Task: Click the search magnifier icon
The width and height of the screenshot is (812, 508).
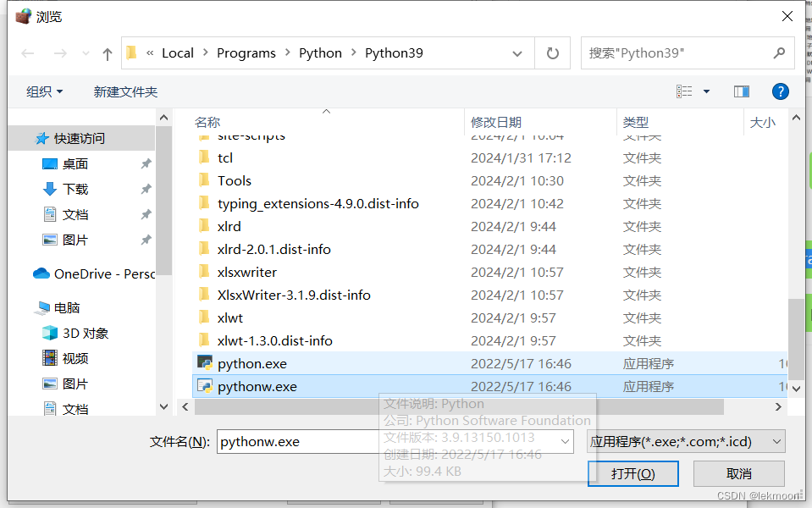Action: [x=779, y=52]
